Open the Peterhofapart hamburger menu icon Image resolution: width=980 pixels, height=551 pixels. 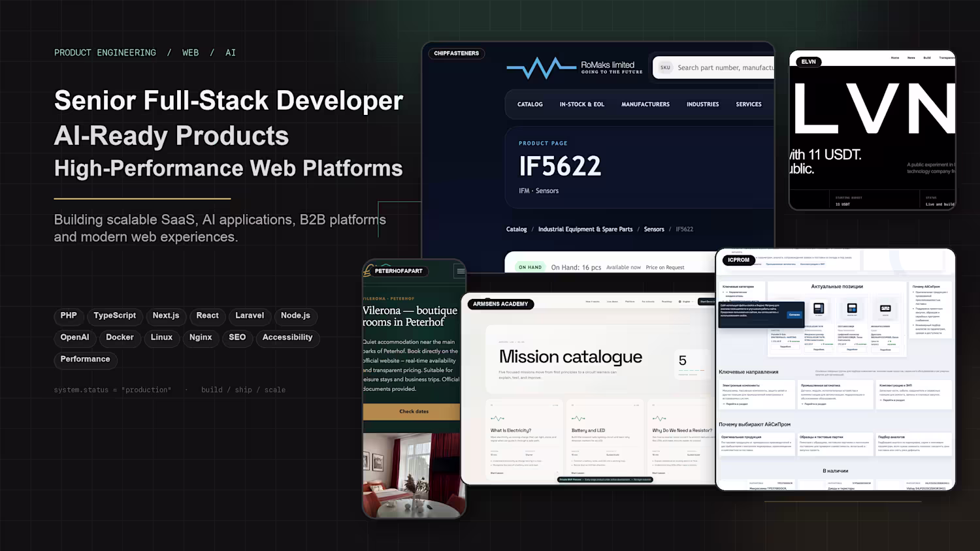coord(461,271)
